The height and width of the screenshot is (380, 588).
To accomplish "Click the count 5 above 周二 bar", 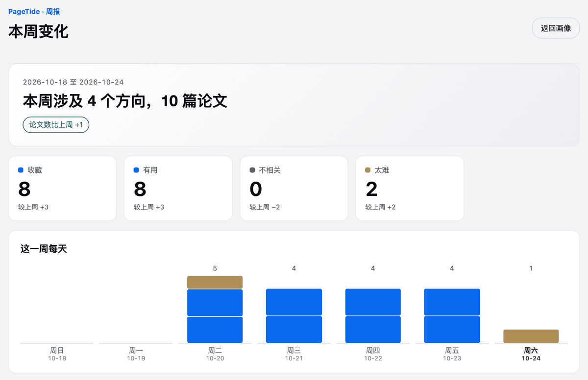I will (x=215, y=268).
